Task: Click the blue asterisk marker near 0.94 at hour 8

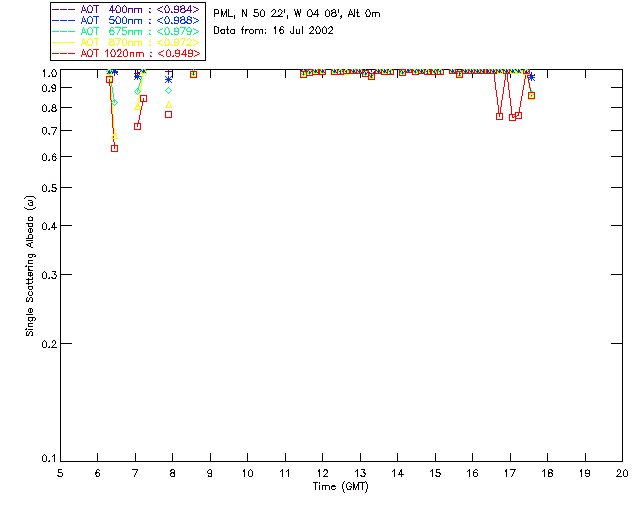Action: pyautogui.click(x=169, y=80)
